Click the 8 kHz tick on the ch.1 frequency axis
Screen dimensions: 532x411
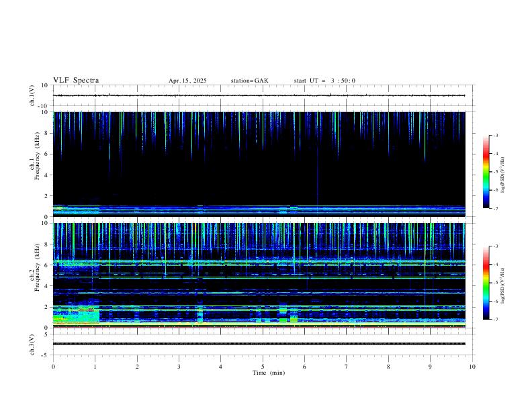click(46, 133)
